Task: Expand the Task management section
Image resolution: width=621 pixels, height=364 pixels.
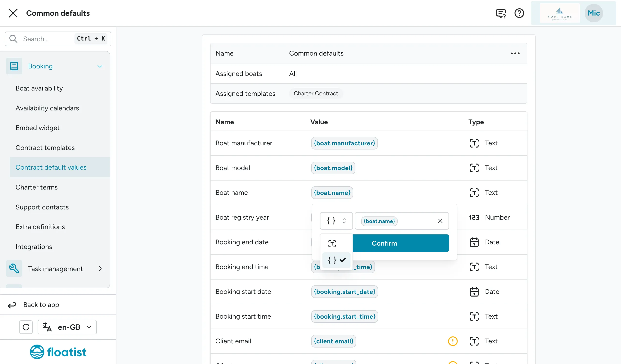Action: (100, 268)
